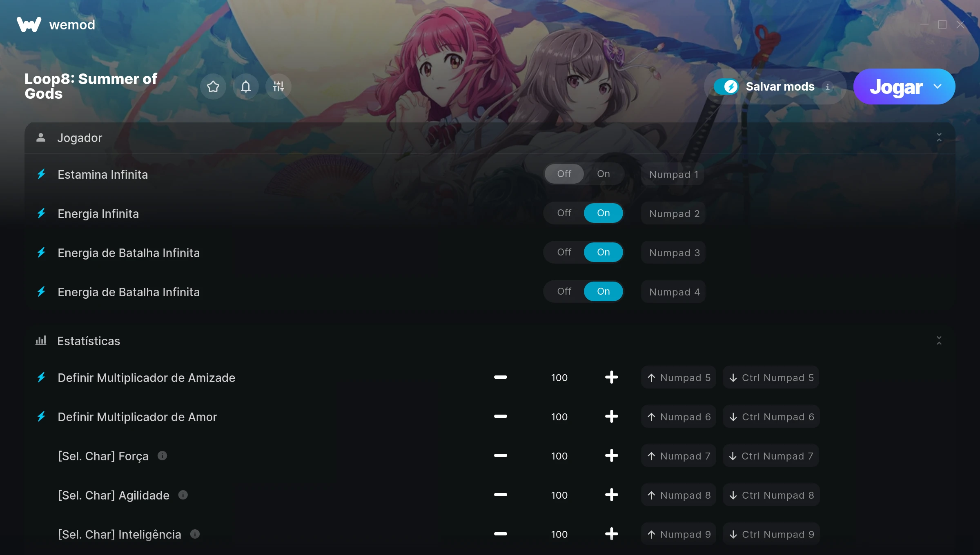Open the mod settings sliders icon

pos(278,87)
